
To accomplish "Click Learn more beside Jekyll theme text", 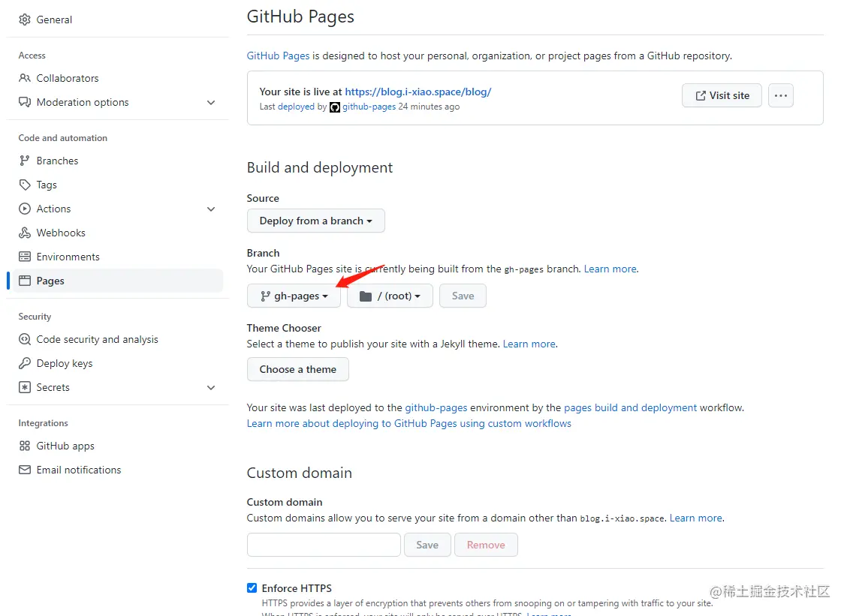I will 529,344.
